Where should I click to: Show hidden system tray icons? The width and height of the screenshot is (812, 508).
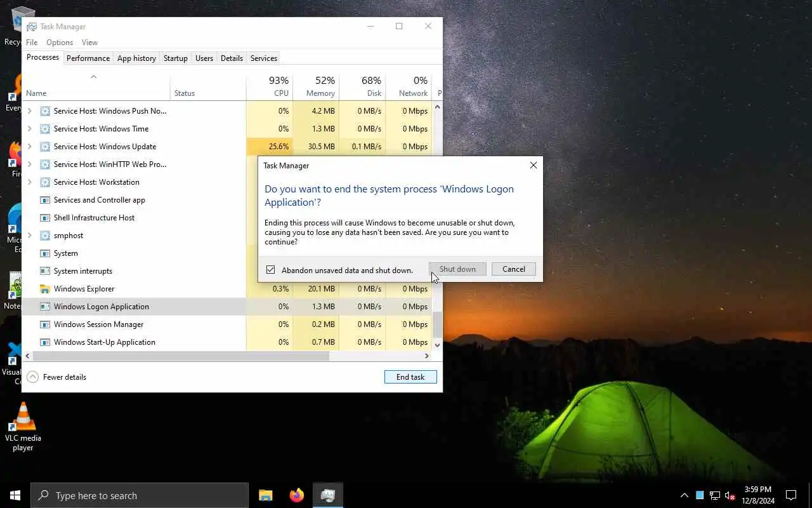click(x=684, y=495)
